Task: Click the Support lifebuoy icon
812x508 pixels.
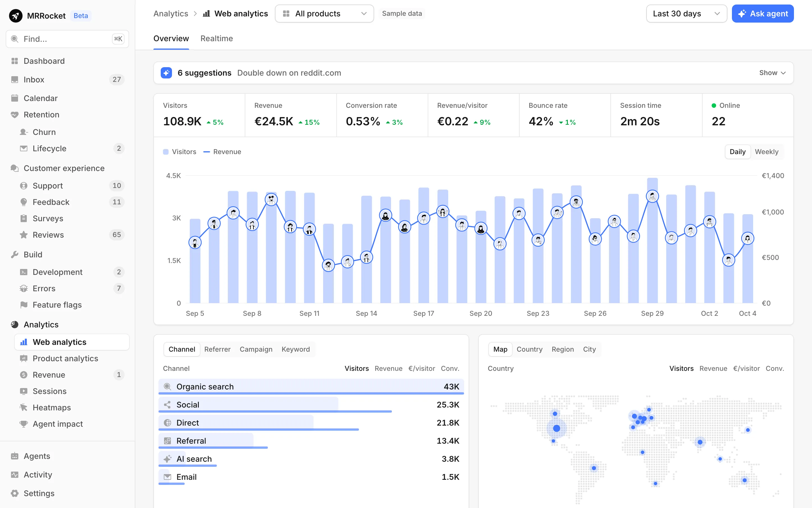Action: pos(23,185)
